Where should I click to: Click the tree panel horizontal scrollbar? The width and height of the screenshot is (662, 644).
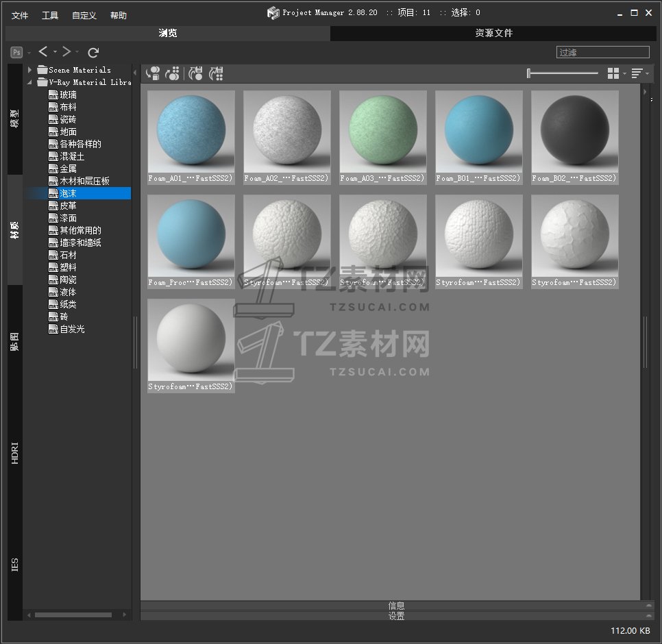73,615
